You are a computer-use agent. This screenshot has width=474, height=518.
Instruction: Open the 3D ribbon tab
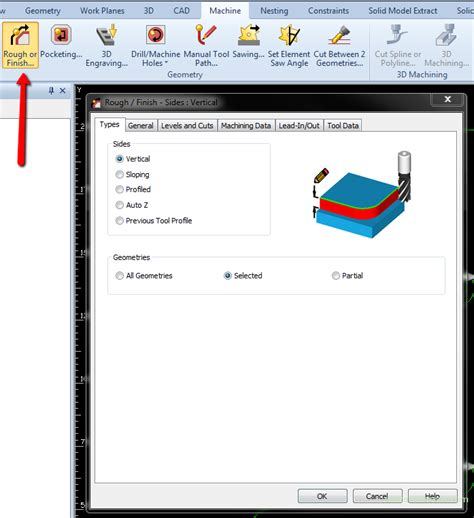[149, 11]
